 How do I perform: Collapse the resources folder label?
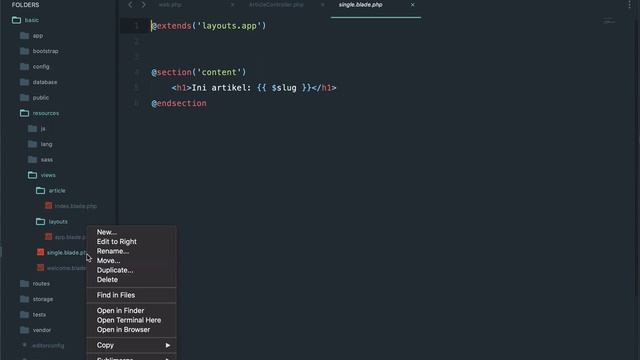(46, 113)
